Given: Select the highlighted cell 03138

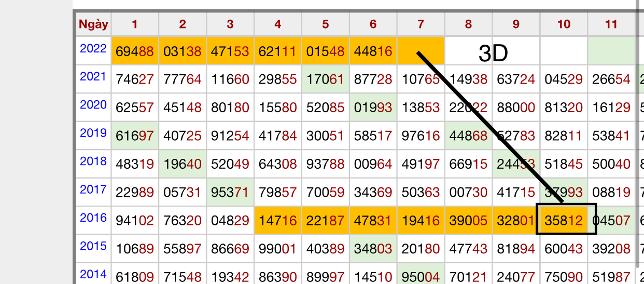Looking at the screenshot, I should (x=183, y=51).
